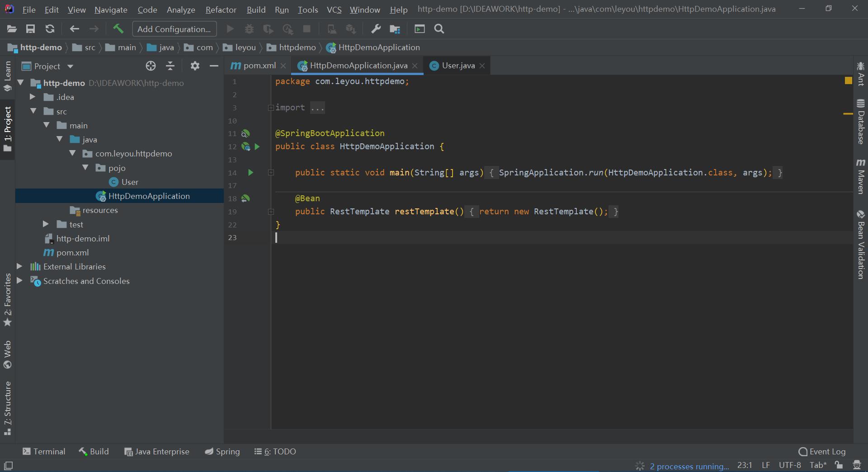Navigate back with the left arrow icon
868x472 pixels.
[x=75, y=29]
